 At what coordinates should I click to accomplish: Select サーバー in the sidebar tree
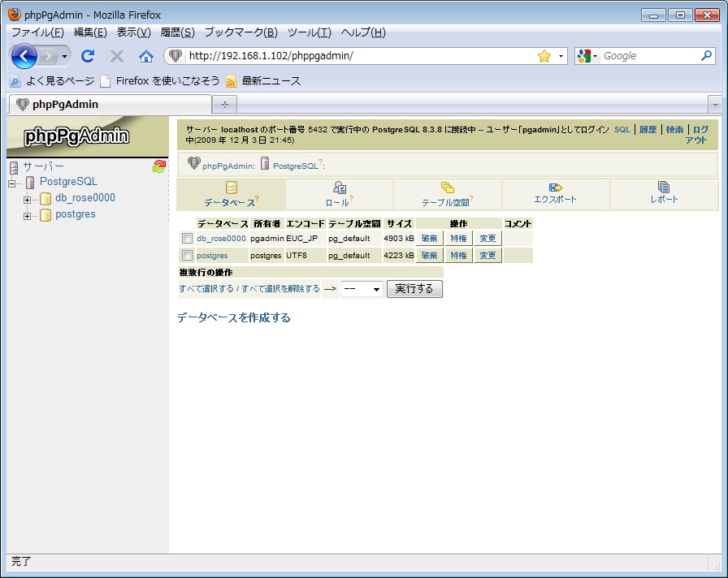point(44,166)
